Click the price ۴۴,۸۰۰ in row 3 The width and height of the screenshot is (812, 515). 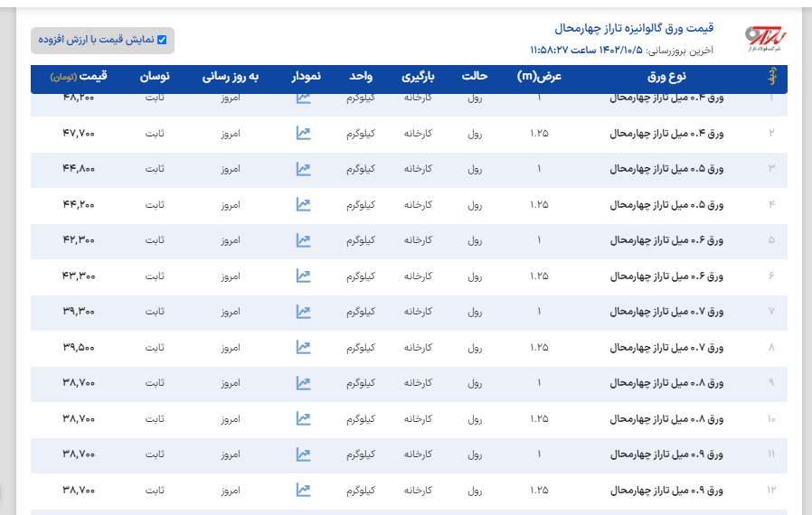tap(79, 169)
